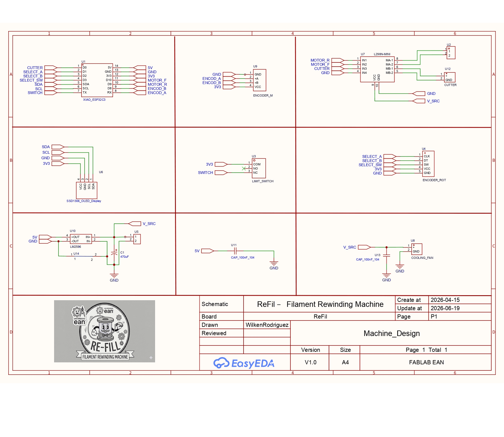Select the ENCODER_ROT component U4 body

click(428, 164)
